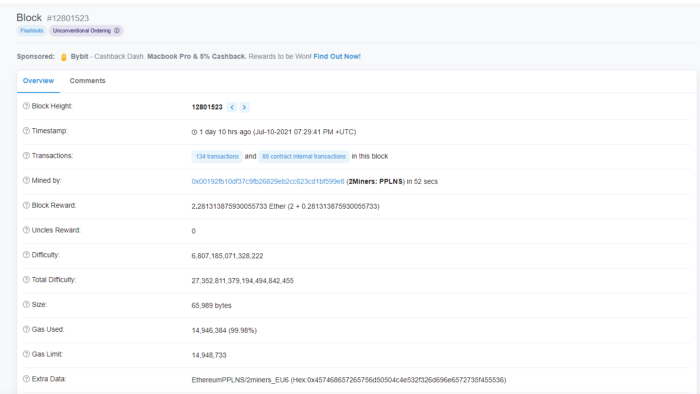Viewport: 700px width, 394px height.
Task: Click the Flashbots tag
Action: [x=32, y=31]
